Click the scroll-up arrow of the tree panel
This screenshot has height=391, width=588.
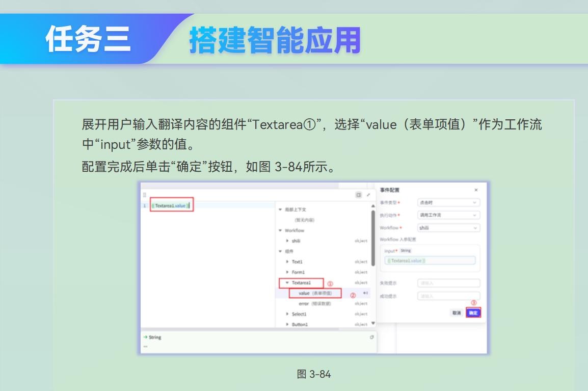[373, 206]
